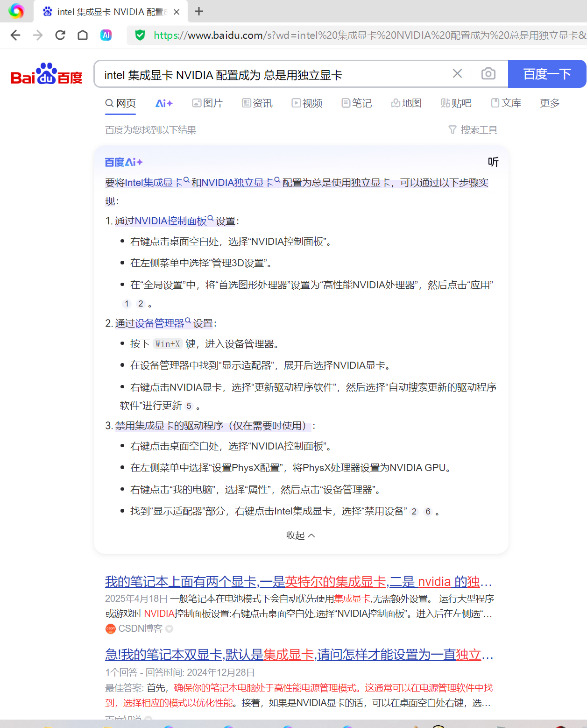Click the 2025年4月18日 result date

[136, 599]
